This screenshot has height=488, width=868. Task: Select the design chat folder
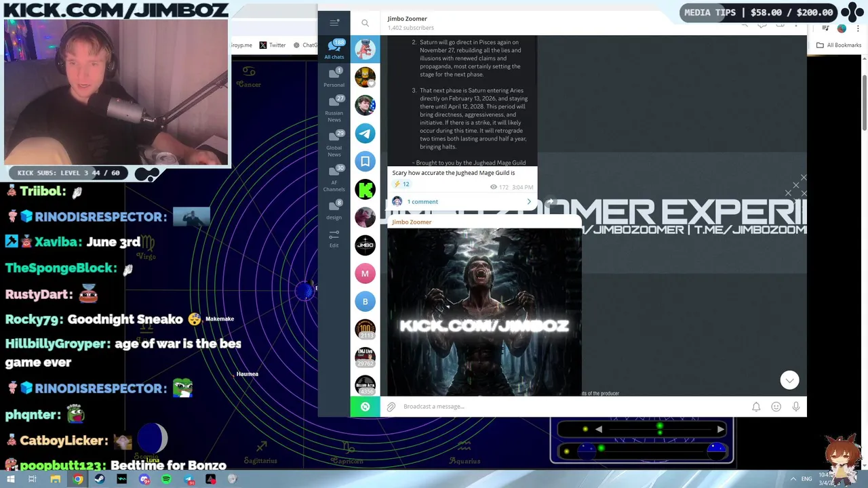[x=334, y=209]
